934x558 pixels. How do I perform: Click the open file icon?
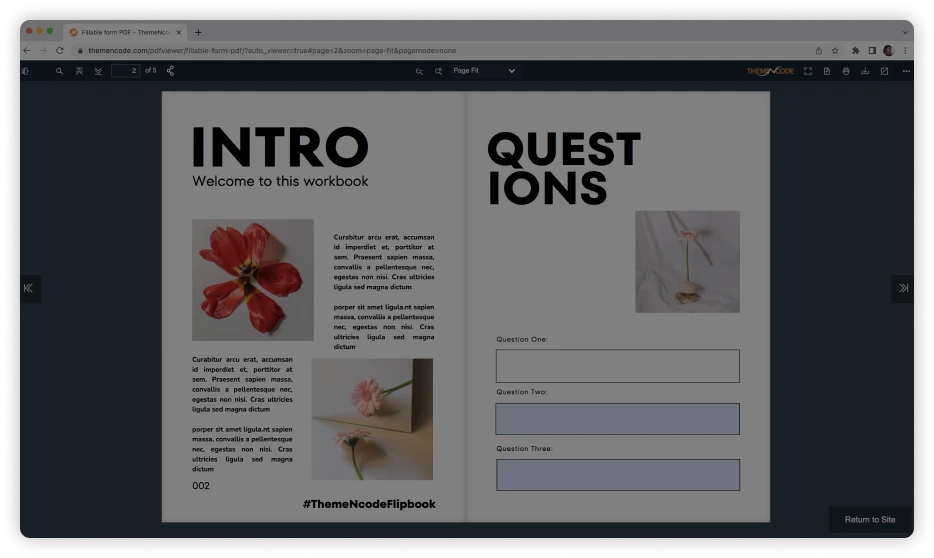pos(827,71)
